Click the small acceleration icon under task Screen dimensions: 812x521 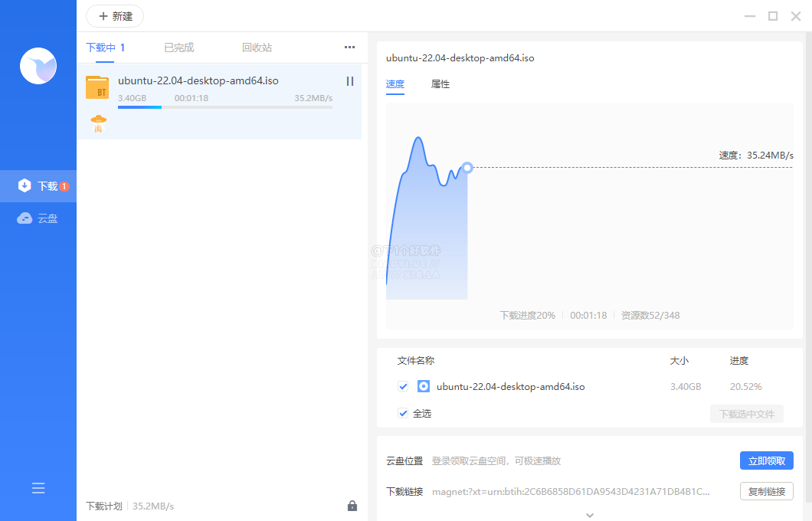tap(98, 124)
